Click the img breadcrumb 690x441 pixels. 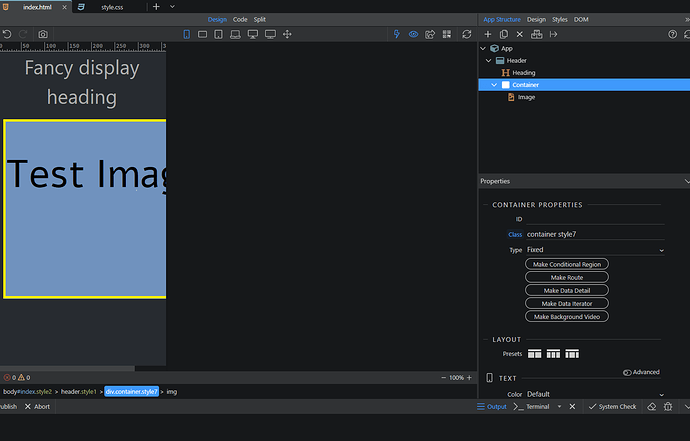172,392
